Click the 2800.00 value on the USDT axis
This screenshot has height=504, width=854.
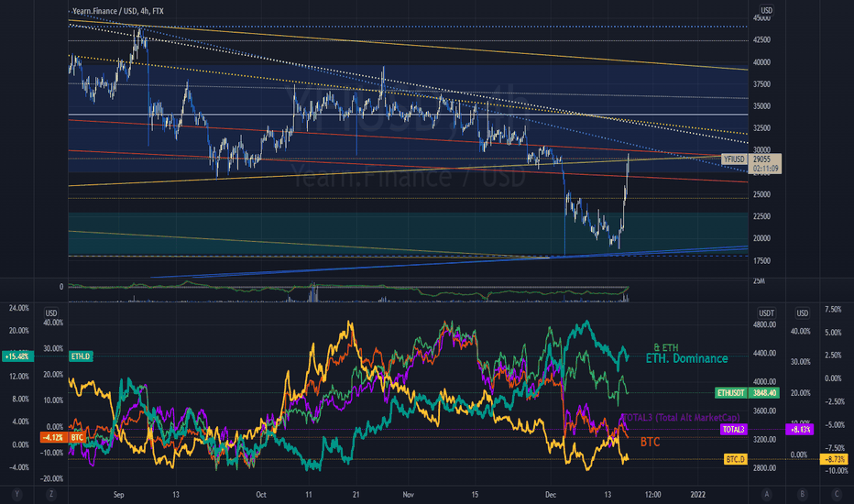pyautogui.click(x=765, y=468)
